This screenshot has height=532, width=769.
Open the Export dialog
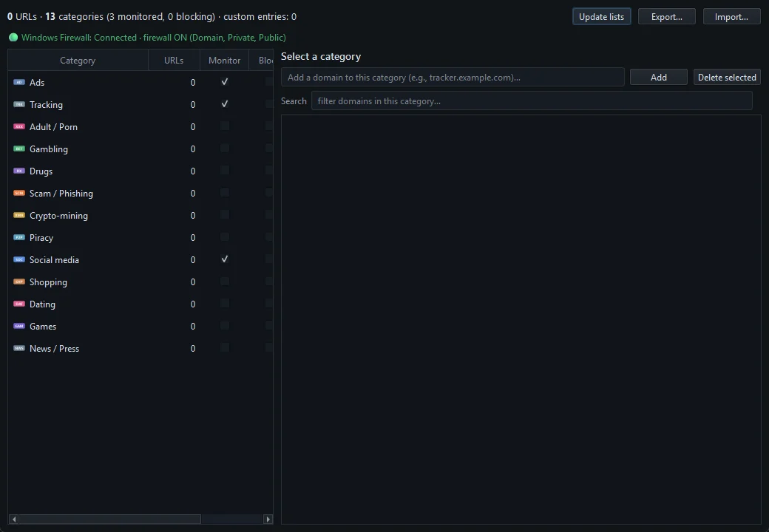[667, 17]
